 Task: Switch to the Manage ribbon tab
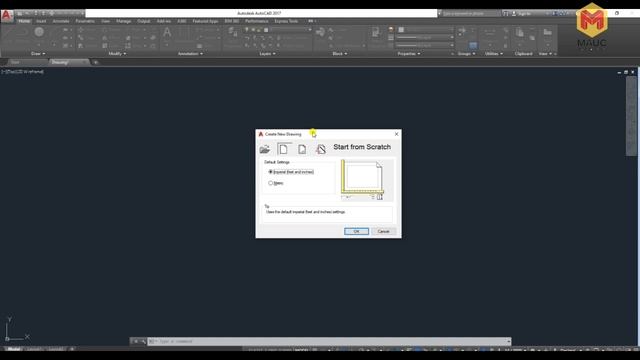pyautogui.click(x=124, y=21)
